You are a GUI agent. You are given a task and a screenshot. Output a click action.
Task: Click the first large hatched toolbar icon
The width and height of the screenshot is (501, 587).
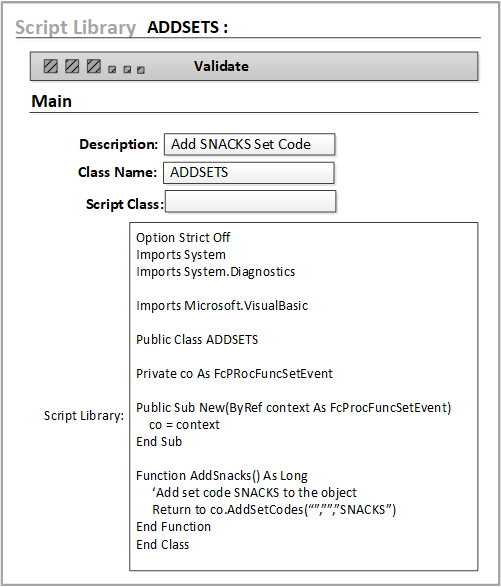point(51,66)
